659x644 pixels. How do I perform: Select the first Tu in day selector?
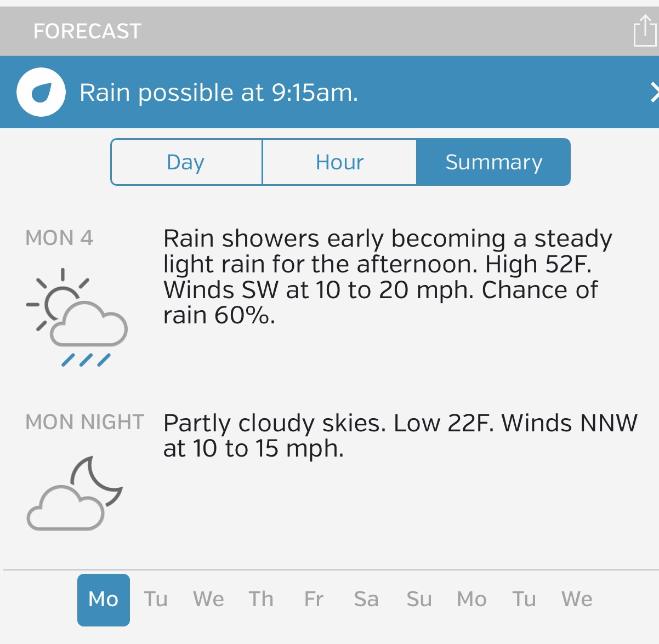(x=156, y=600)
